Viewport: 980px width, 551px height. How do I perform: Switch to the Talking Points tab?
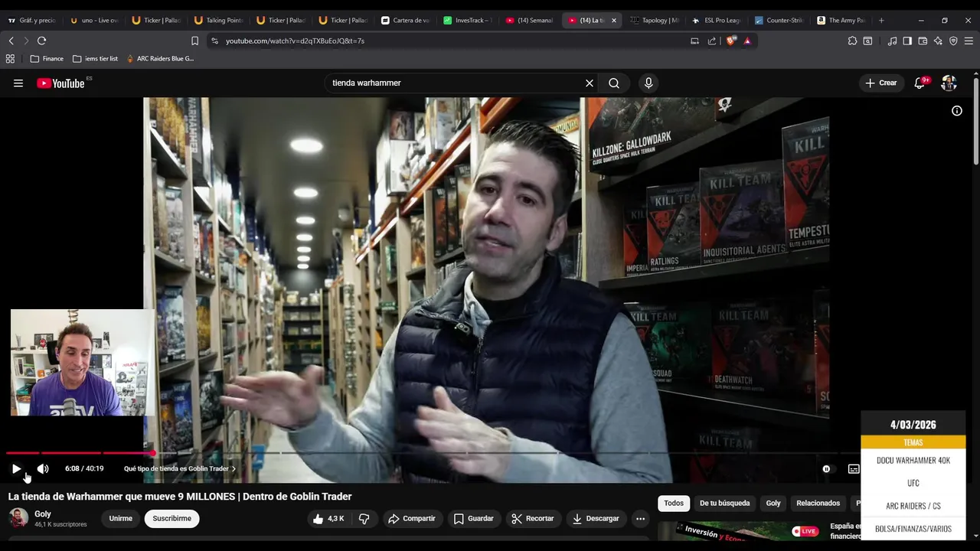pyautogui.click(x=218, y=20)
